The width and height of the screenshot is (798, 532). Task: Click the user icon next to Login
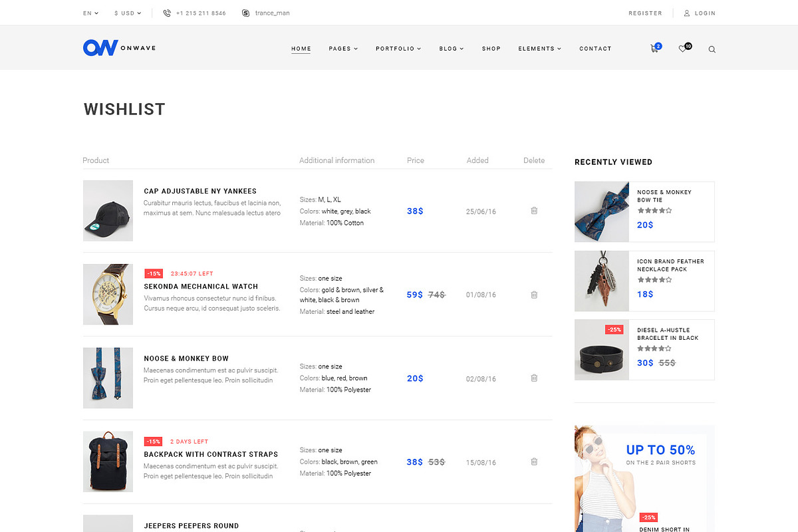pyautogui.click(x=687, y=13)
